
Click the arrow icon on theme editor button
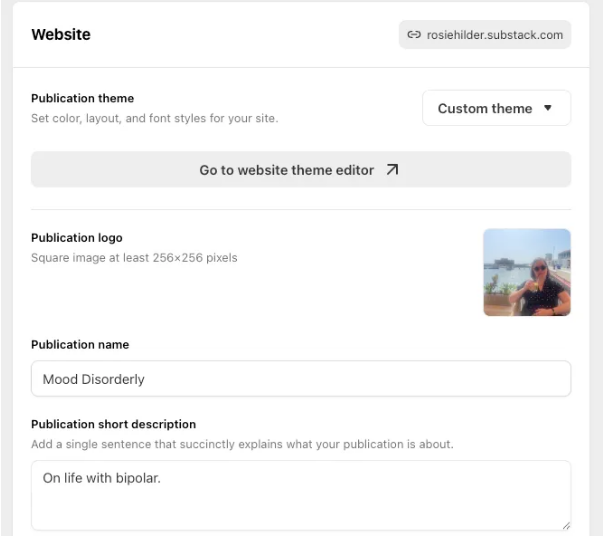click(x=392, y=170)
